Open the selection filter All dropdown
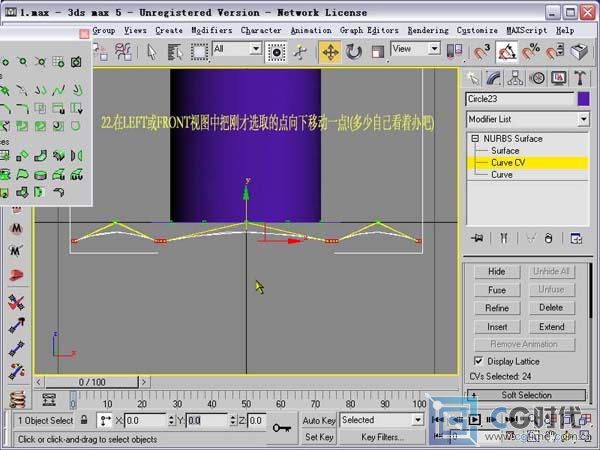The image size is (600, 450). (x=237, y=49)
